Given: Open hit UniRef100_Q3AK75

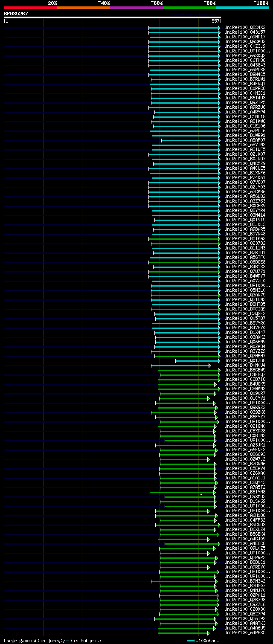Looking at the screenshot, I should [245, 295].
